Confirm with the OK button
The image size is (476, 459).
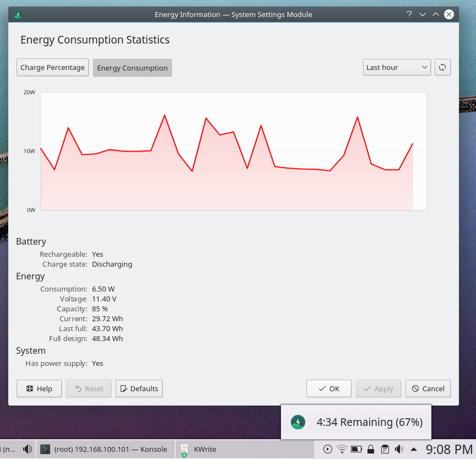[x=329, y=388]
